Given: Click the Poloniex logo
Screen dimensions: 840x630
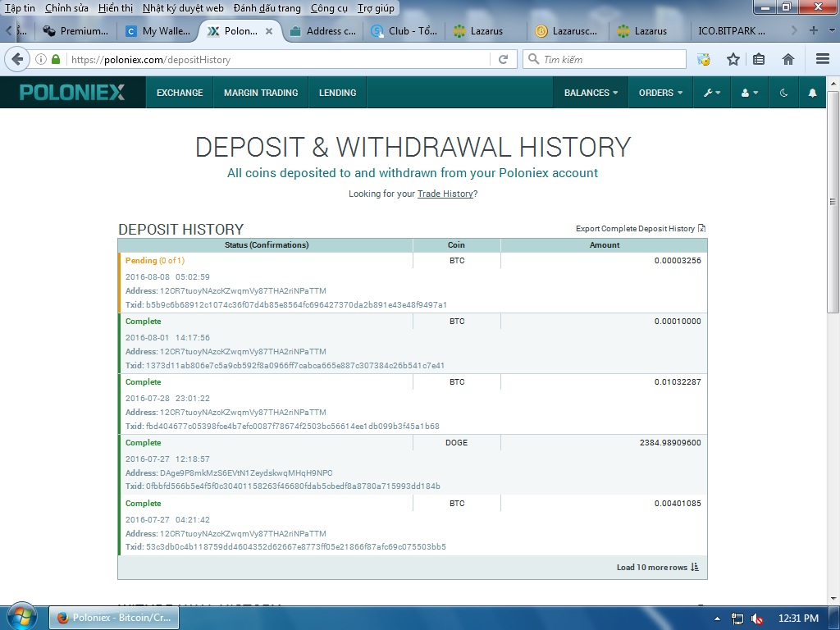Looking at the screenshot, I should tap(72, 92).
